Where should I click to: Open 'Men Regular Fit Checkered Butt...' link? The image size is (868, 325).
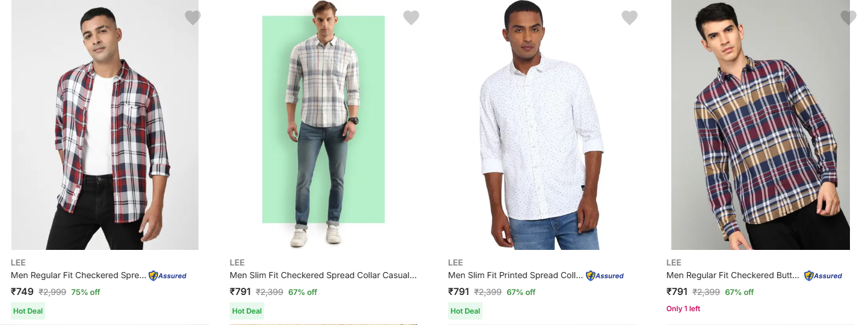pos(734,276)
